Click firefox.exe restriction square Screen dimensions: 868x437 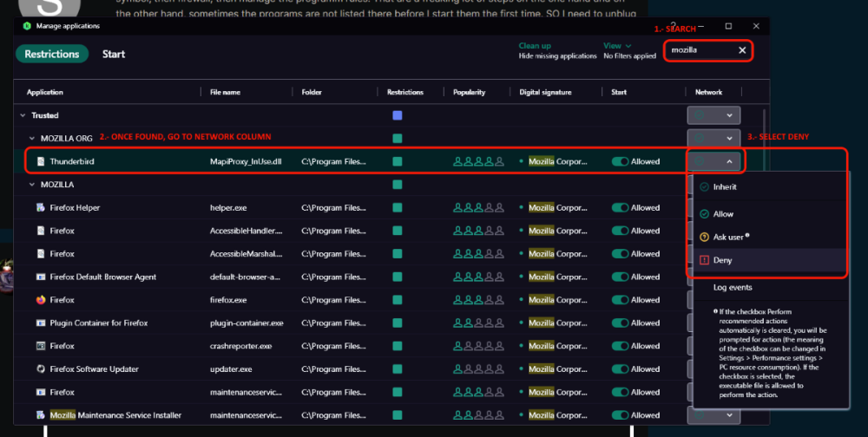click(397, 300)
